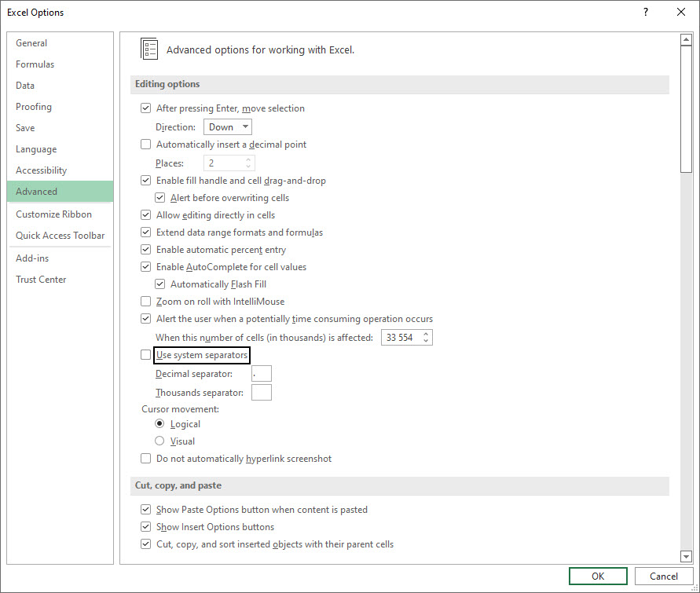Enable Automatically insert a decimal point

(x=145, y=144)
